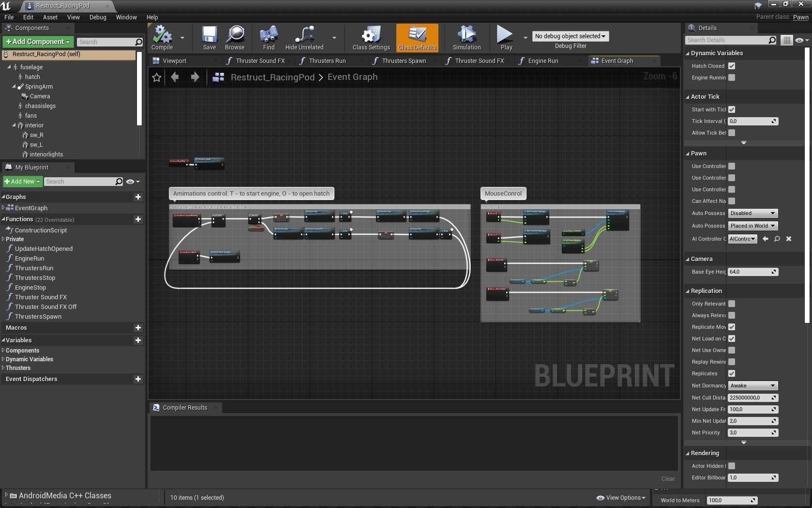Open the Find tool
Screen dimensions: 812x508
269,38
